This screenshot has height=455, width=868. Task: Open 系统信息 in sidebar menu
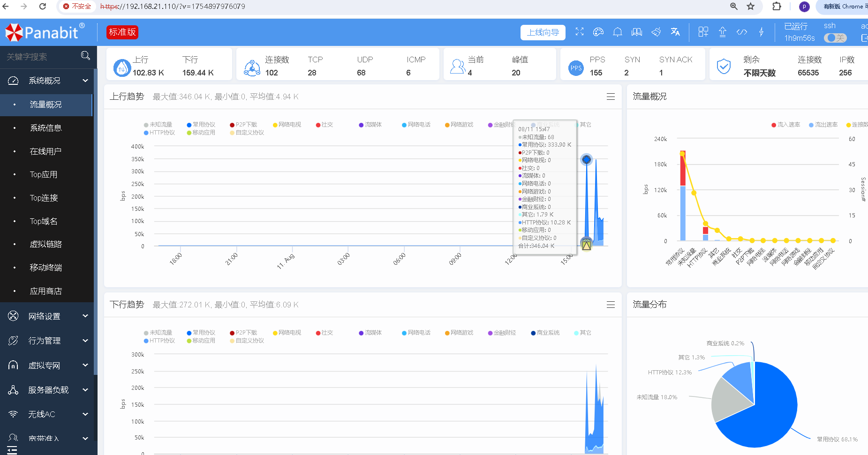point(46,128)
